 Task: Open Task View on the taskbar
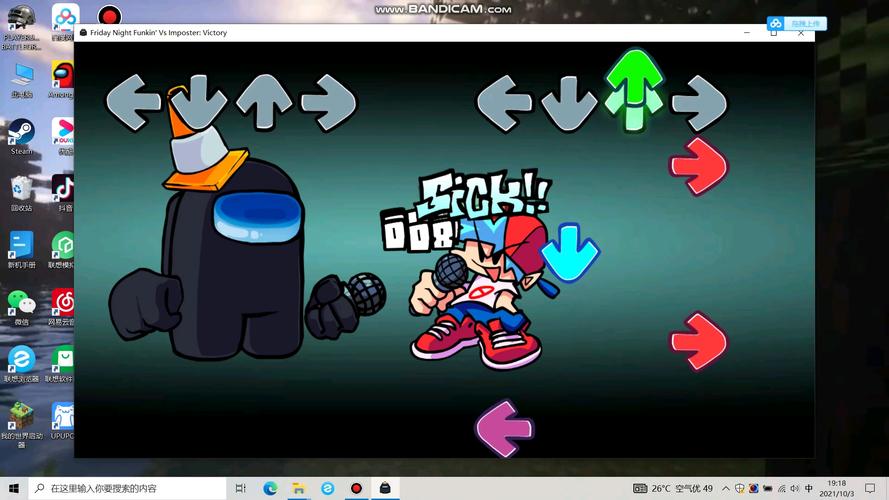[240, 488]
